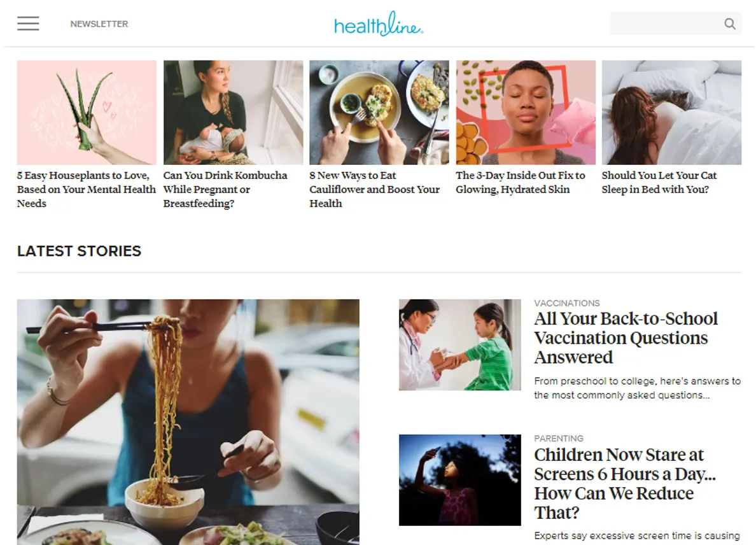Open 'All Your Back-to-School Vaccination Questions' headline
Image resolution: width=756 pixels, height=545 pixels.
pyautogui.click(x=626, y=338)
